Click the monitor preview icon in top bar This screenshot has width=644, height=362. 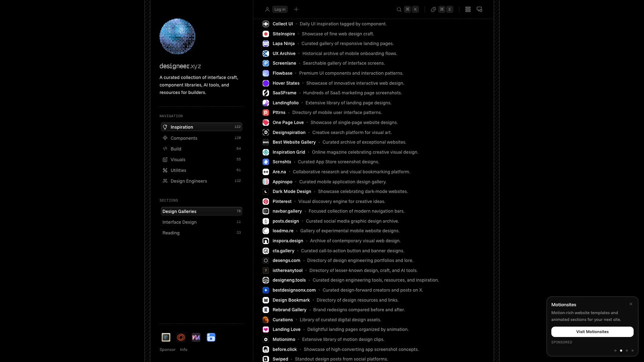tap(479, 9)
